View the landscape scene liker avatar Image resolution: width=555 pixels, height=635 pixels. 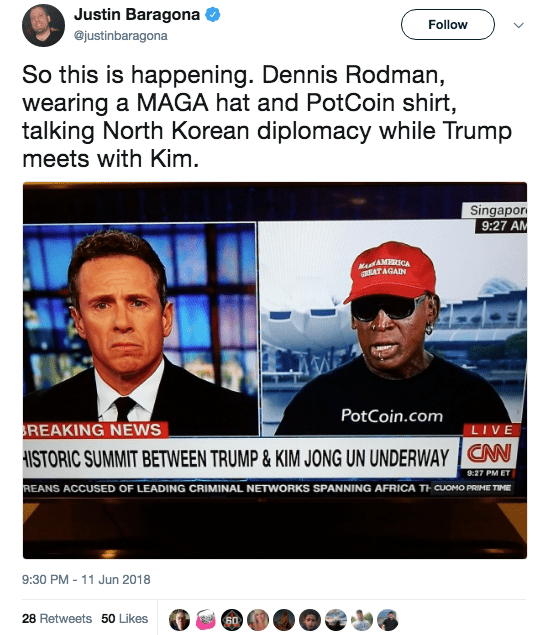(336, 620)
